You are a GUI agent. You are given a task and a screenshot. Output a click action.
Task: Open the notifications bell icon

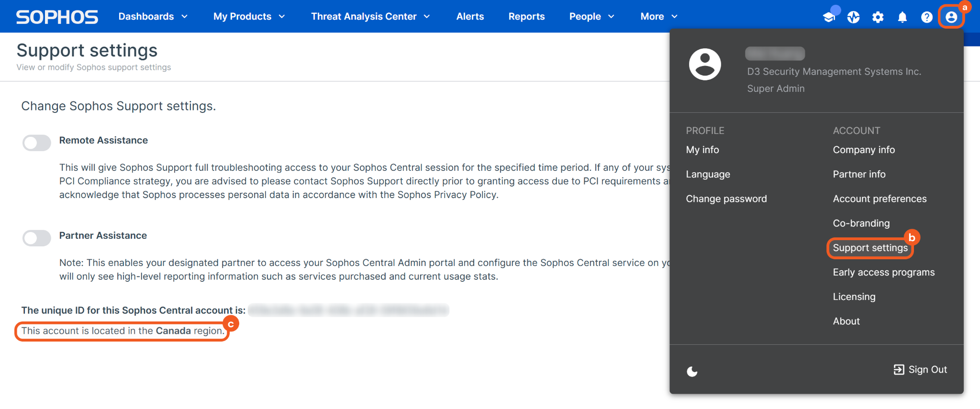tap(902, 17)
